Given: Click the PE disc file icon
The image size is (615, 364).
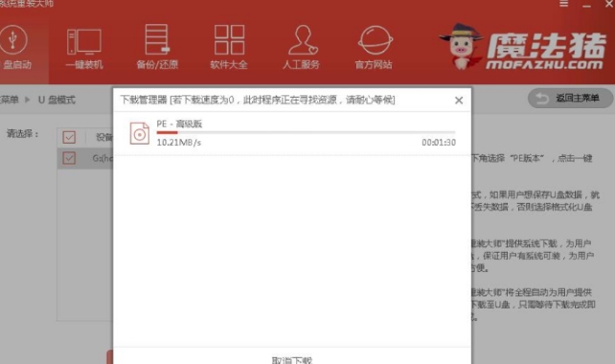Looking at the screenshot, I should point(139,133).
